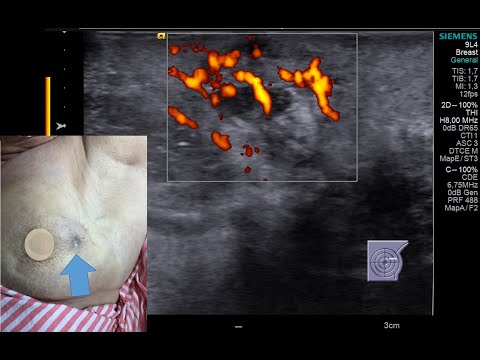Click the PRF 488 value
The width and height of the screenshot is (480, 360).
pyautogui.click(x=463, y=200)
